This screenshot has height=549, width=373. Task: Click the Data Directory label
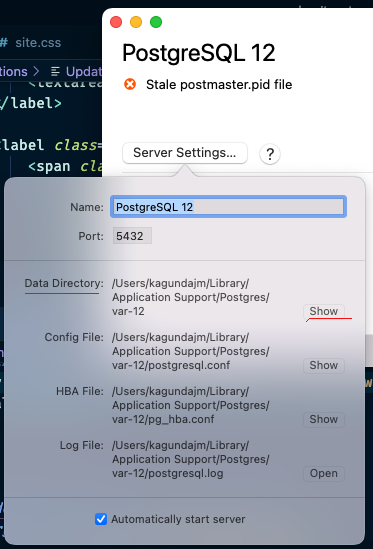[64, 283]
